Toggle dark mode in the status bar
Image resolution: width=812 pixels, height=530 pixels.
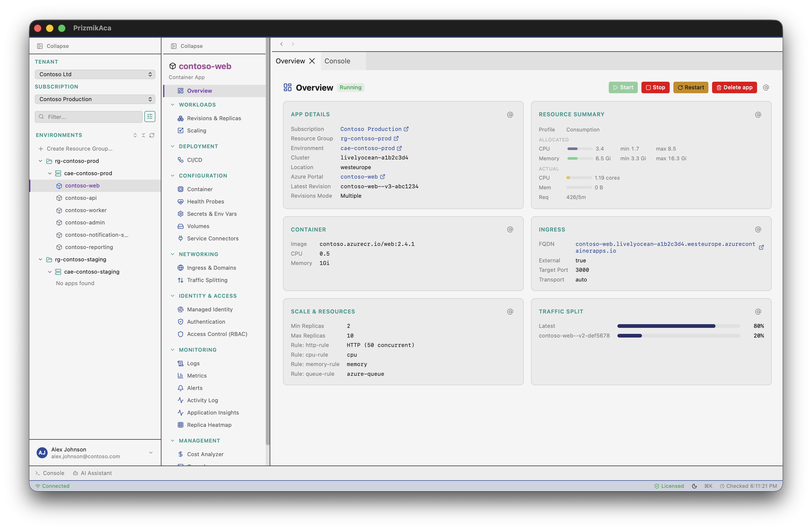point(695,485)
